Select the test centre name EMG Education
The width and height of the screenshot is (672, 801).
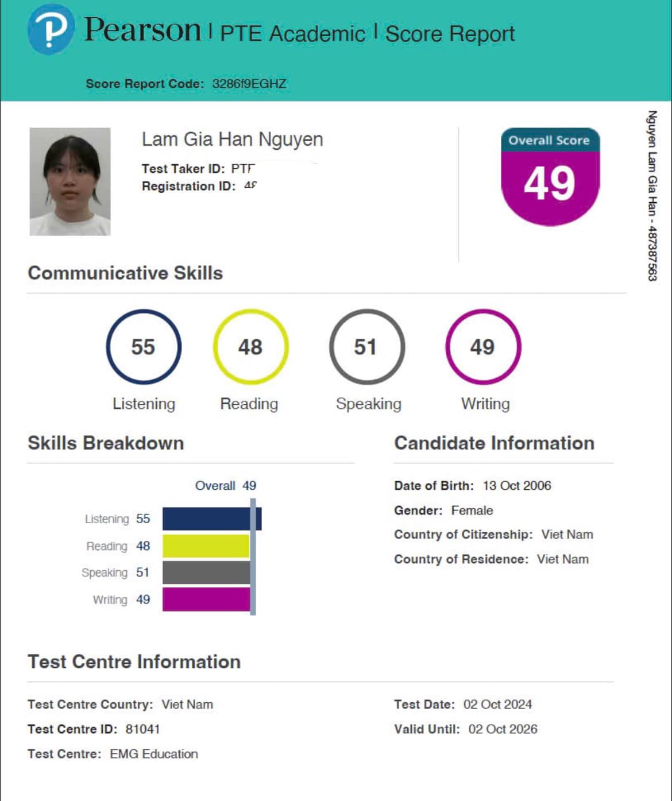point(154,754)
